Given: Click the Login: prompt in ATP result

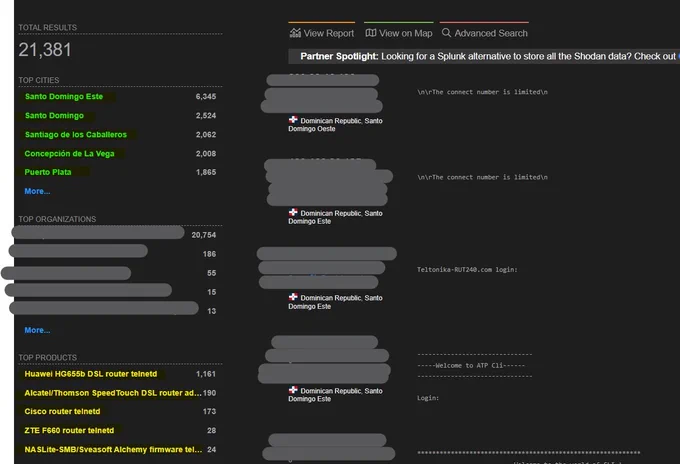Looking at the screenshot, I should click(428, 398).
